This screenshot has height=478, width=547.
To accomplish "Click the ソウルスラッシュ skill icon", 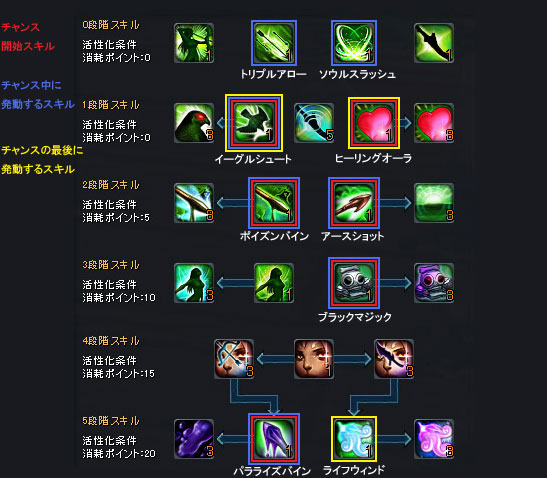I will coord(354,43).
